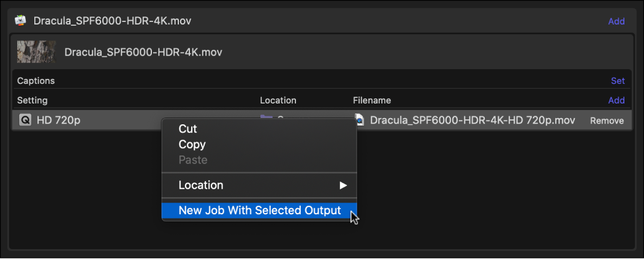Image resolution: width=644 pixels, height=259 pixels.
Task: Click the Captions row label
Action: point(36,81)
